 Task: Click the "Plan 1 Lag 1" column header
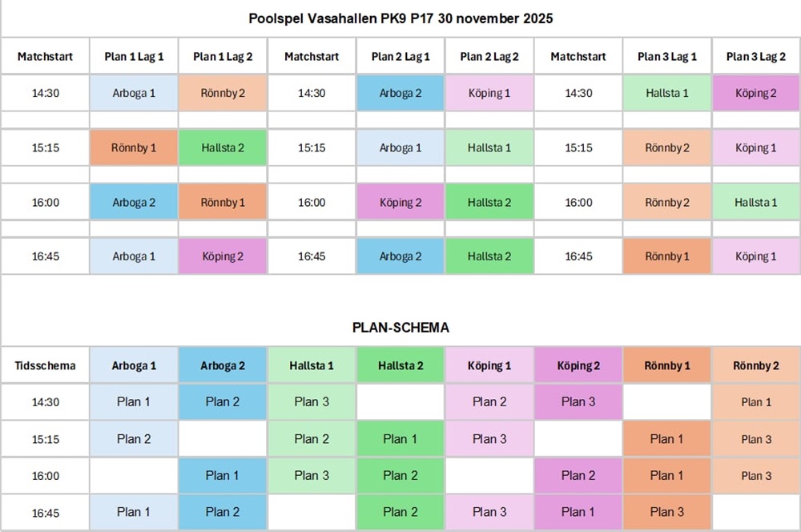[x=134, y=57]
